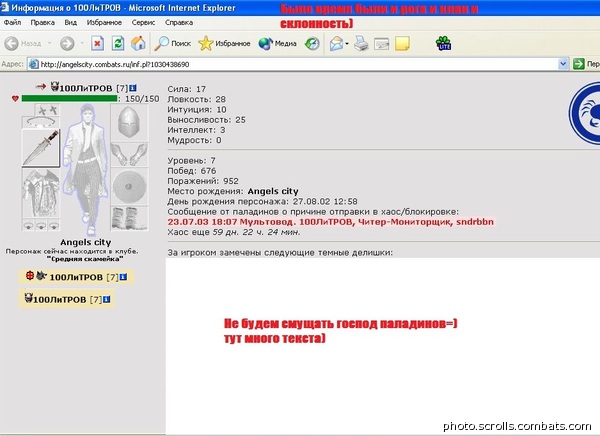Open Mail envelope icon
This screenshot has width=600, height=436.
tap(336, 43)
